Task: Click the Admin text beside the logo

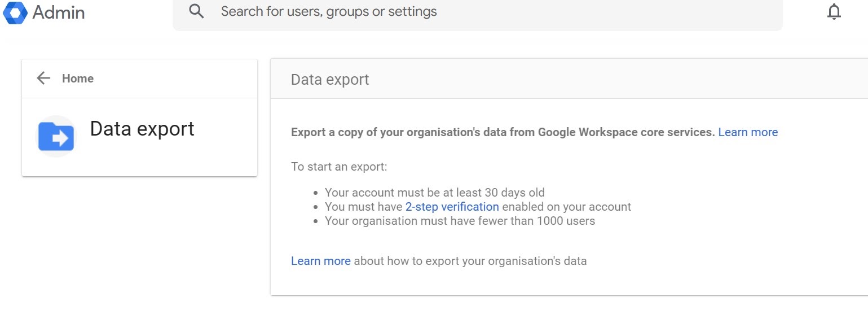Action: (59, 12)
